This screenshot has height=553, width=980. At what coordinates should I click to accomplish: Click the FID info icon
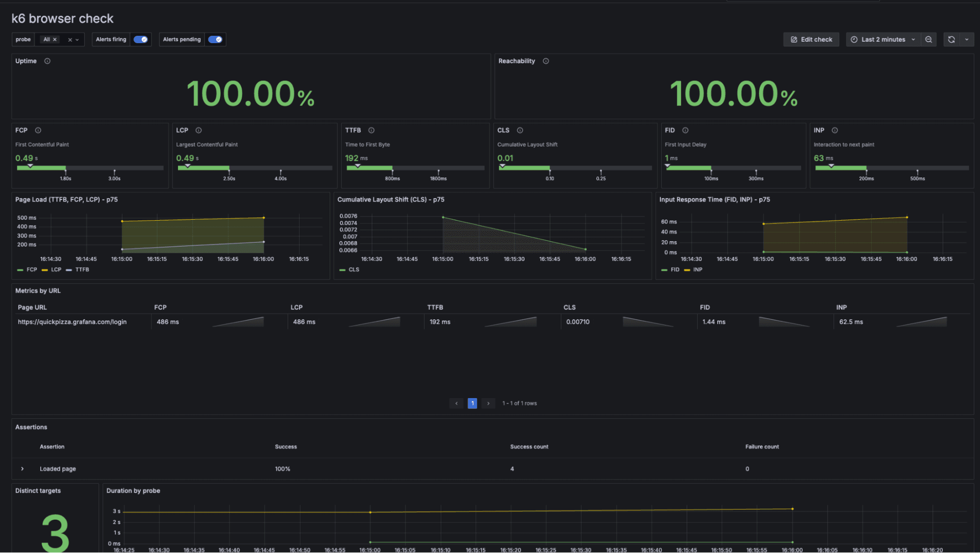685,130
